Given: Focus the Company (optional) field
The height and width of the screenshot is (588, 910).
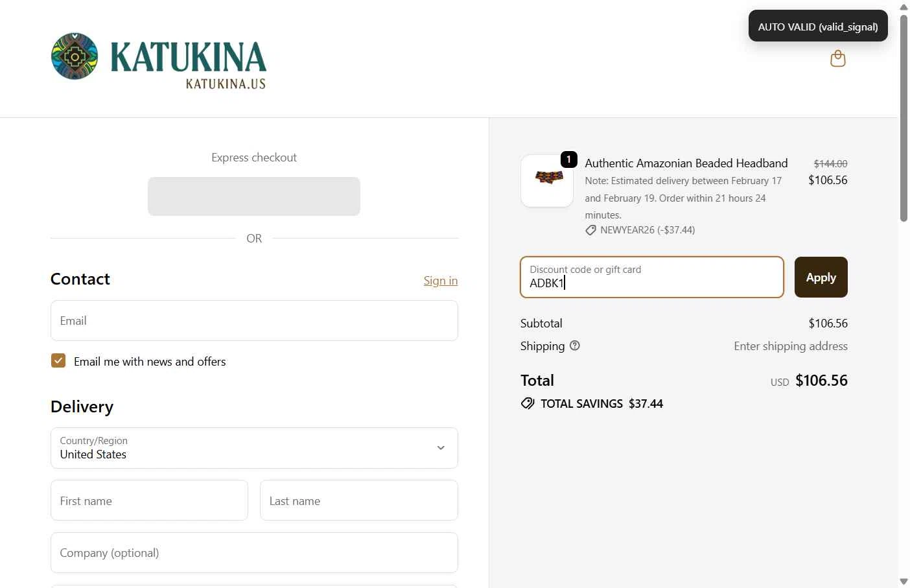Looking at the screenshot, I should point(254,553).
